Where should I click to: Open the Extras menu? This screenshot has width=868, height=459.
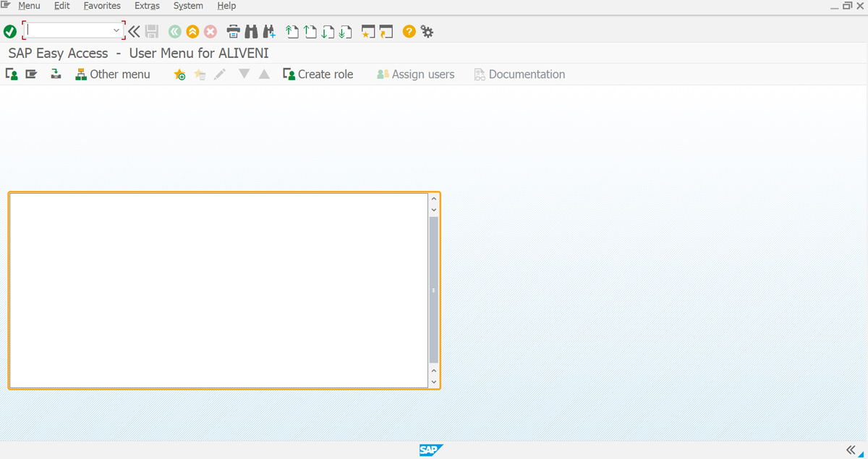click(x=147, y=6)
